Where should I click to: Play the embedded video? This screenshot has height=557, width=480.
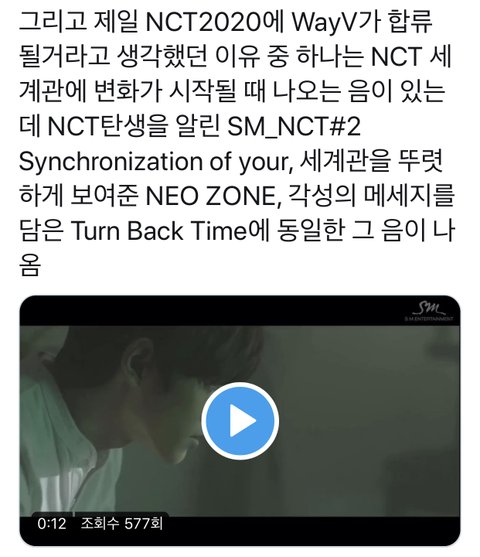(240, 420)
